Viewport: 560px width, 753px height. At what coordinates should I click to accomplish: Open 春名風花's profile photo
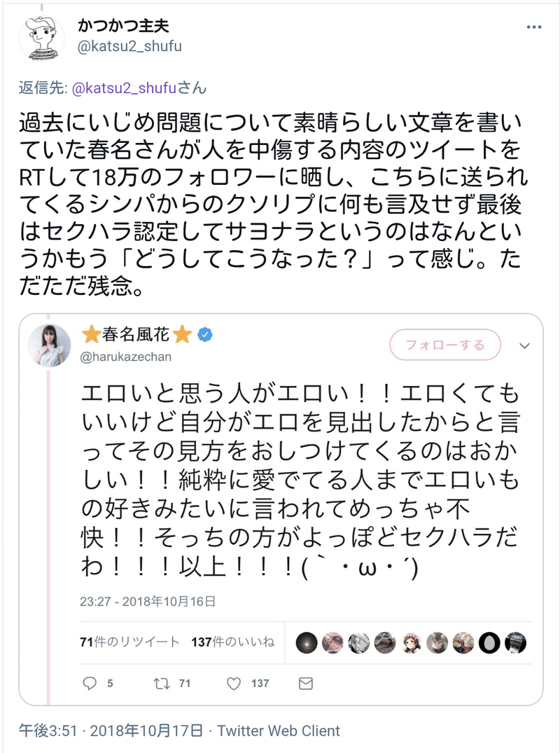tap(49, 345)
